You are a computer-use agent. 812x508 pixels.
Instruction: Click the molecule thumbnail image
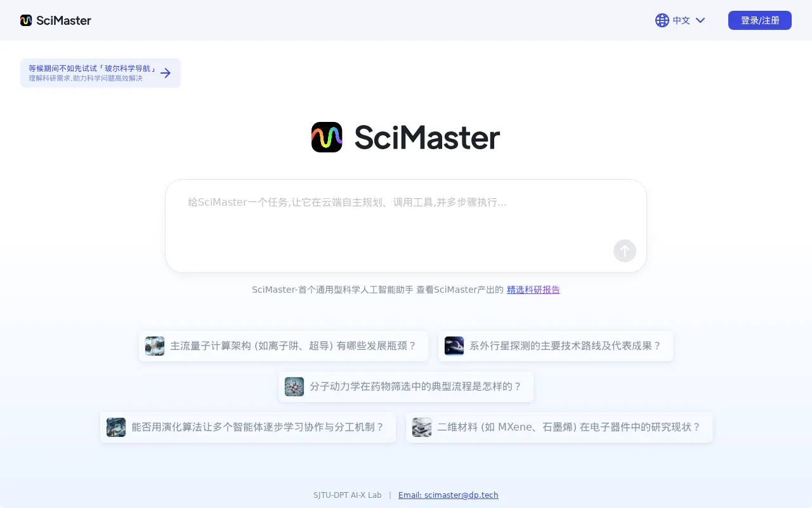[x=294, y=387]
